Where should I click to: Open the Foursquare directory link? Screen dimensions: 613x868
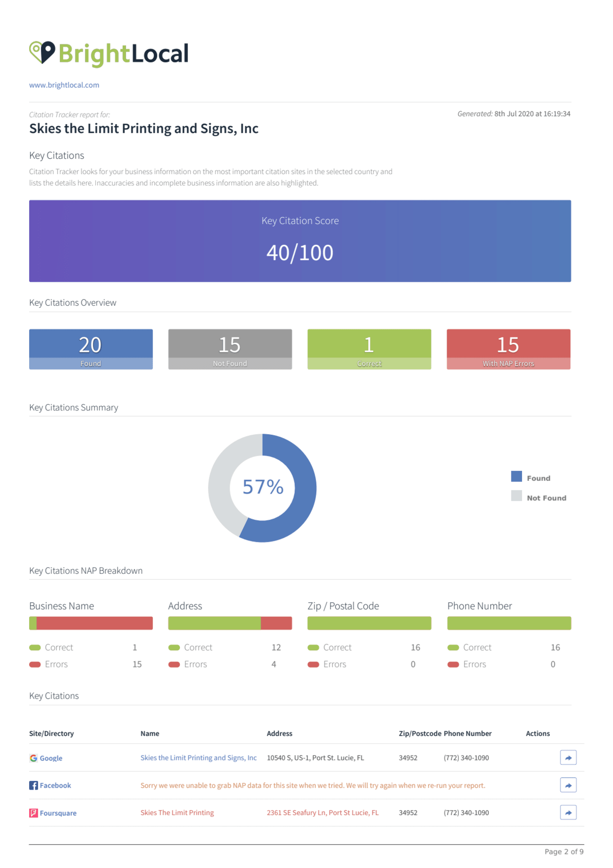[x=58, y=813]
